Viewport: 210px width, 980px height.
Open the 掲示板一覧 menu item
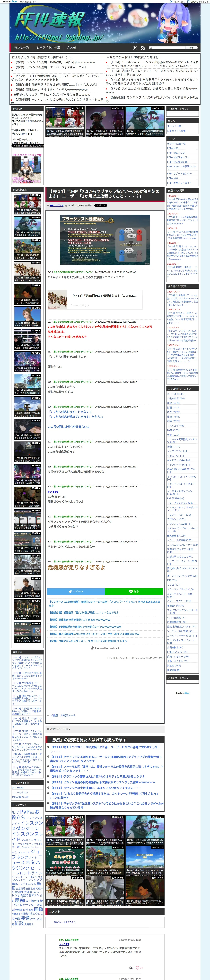pos(22,48)
